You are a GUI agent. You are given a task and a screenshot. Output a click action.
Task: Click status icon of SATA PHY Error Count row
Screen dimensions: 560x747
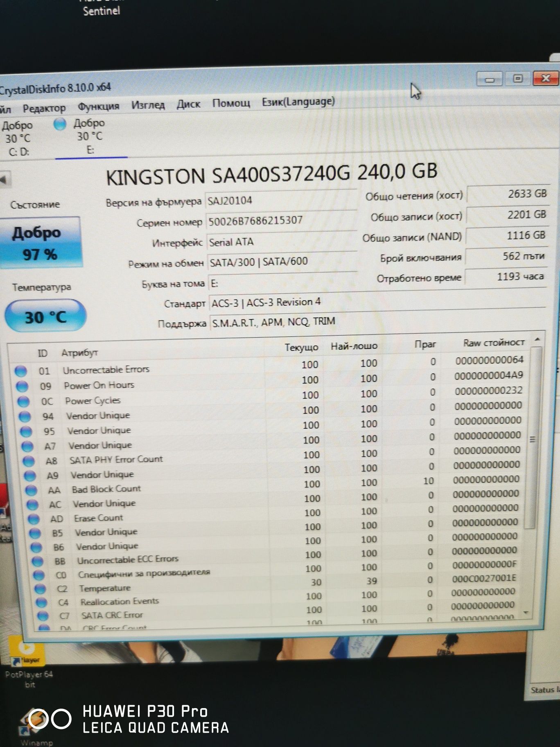tap(28, 461)
